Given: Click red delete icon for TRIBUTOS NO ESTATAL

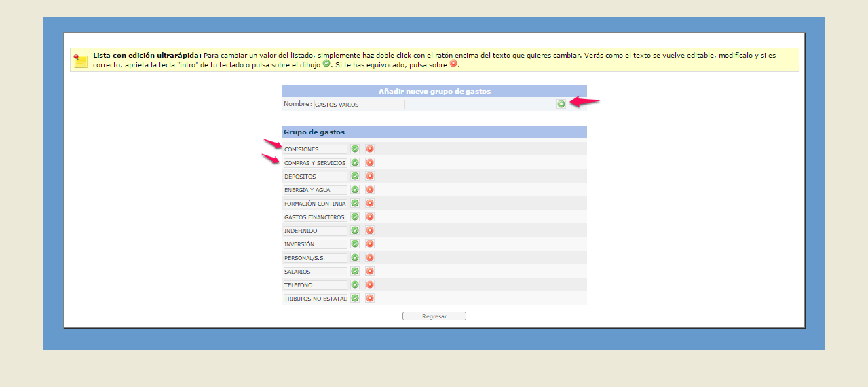Looking at the screenshot, I should pyautogui.click(x=370, y=298).
